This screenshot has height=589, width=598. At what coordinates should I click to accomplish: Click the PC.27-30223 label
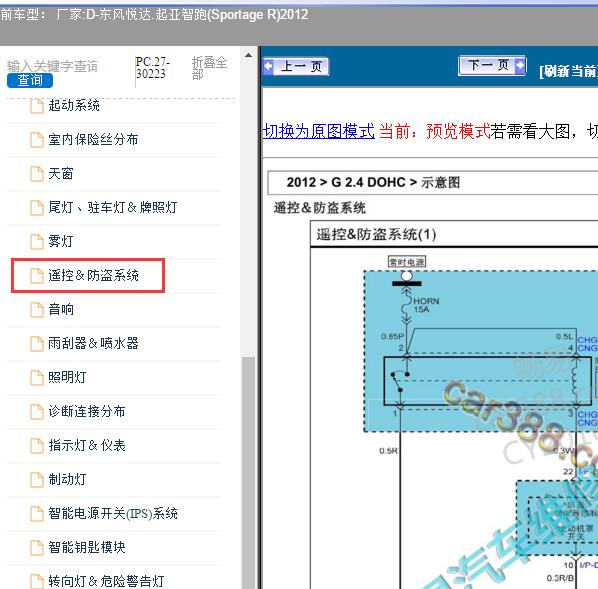point(152,68)
